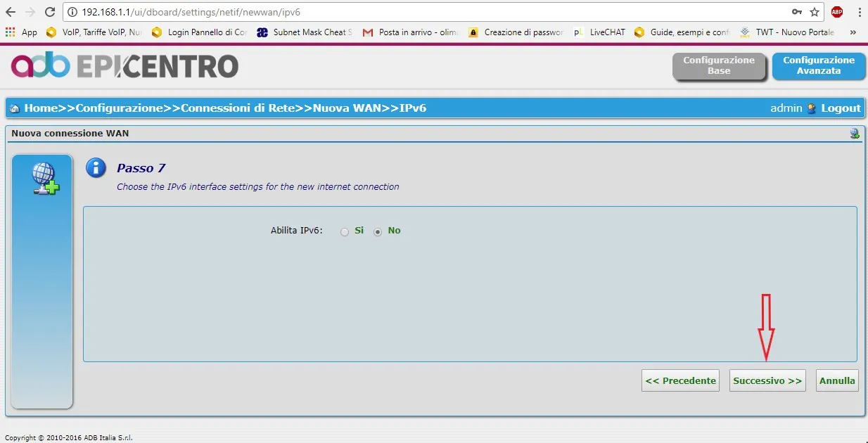Expand the hidden bookmarks overflow chevron
Image resolution: width=868 pixels, height=443 pixels.
click(853, 32)
